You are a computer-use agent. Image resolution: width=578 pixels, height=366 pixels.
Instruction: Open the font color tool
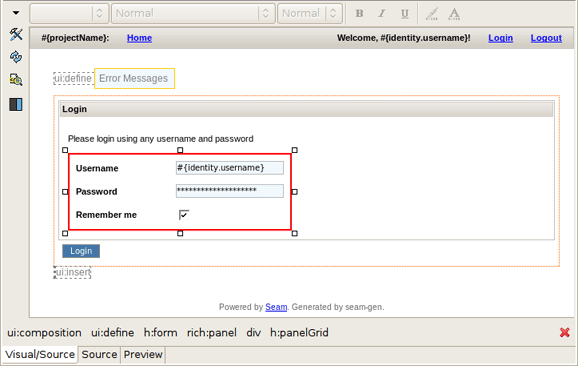[454, 14]
